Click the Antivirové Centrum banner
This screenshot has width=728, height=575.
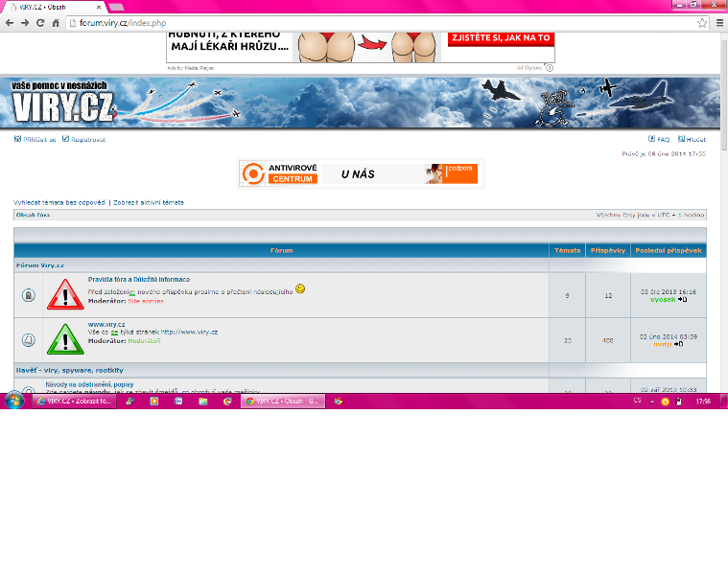click(357, 173)
